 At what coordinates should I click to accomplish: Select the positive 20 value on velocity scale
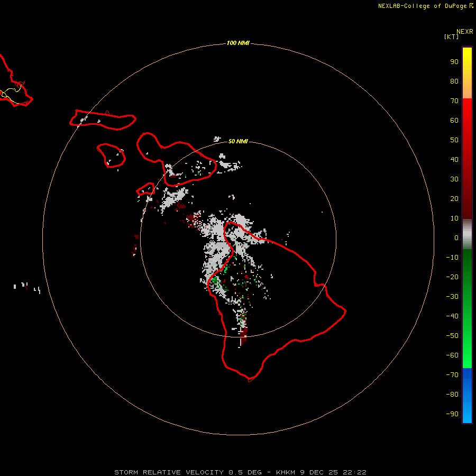click(x=454, y=199)
